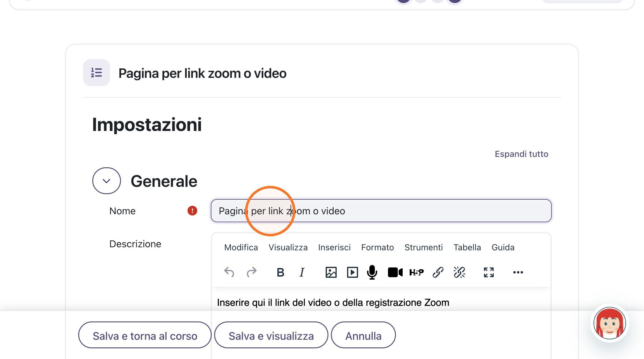Open the Guida editor menu
The height and width of the screenshot is (359, 644).
coord(503,247)
